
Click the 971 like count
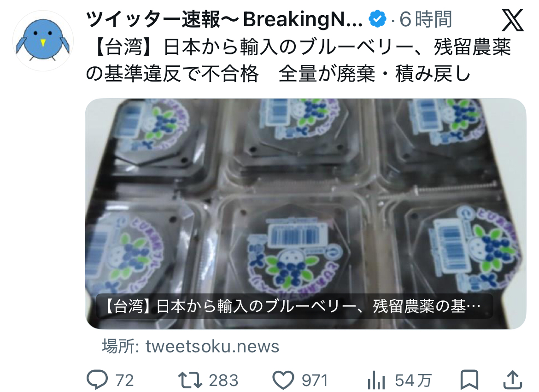tap(315, 380)
